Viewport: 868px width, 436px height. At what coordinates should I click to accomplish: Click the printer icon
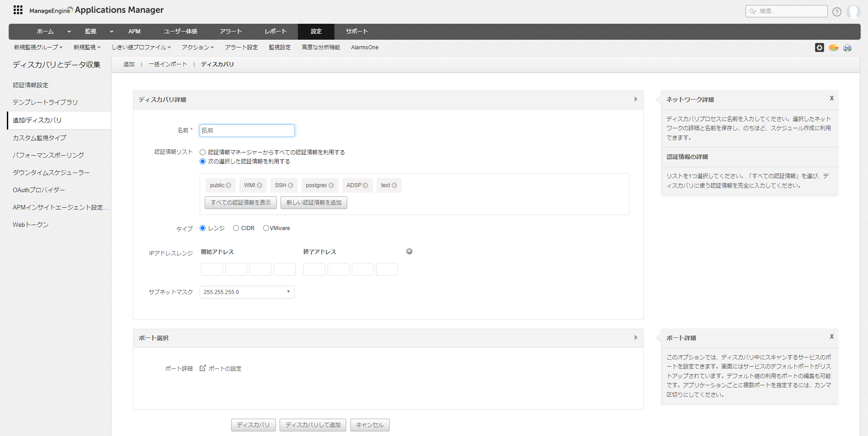(847, 47)
